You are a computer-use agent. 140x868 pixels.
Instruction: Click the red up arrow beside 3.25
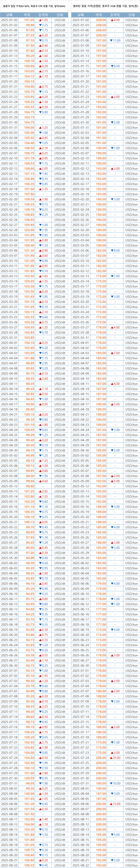[40, 707]
